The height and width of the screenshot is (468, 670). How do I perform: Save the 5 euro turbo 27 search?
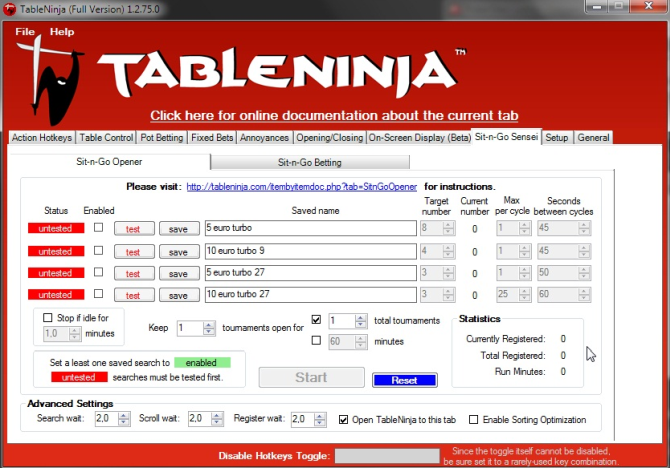179,274
